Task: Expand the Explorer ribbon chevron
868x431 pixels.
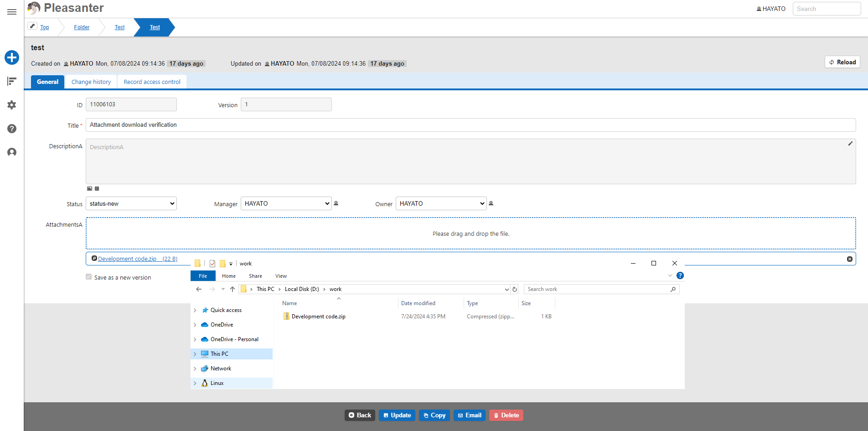Action: point(670,275)
